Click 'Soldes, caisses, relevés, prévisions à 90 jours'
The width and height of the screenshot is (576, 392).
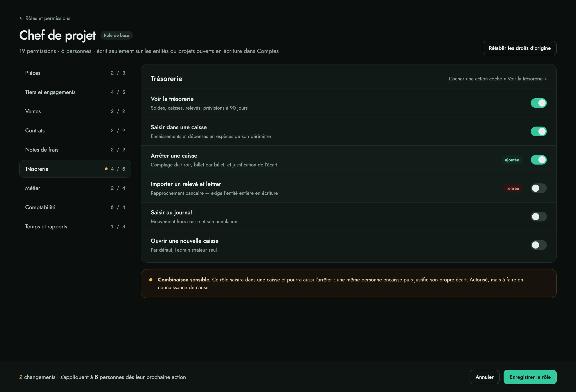pos(199,108)
